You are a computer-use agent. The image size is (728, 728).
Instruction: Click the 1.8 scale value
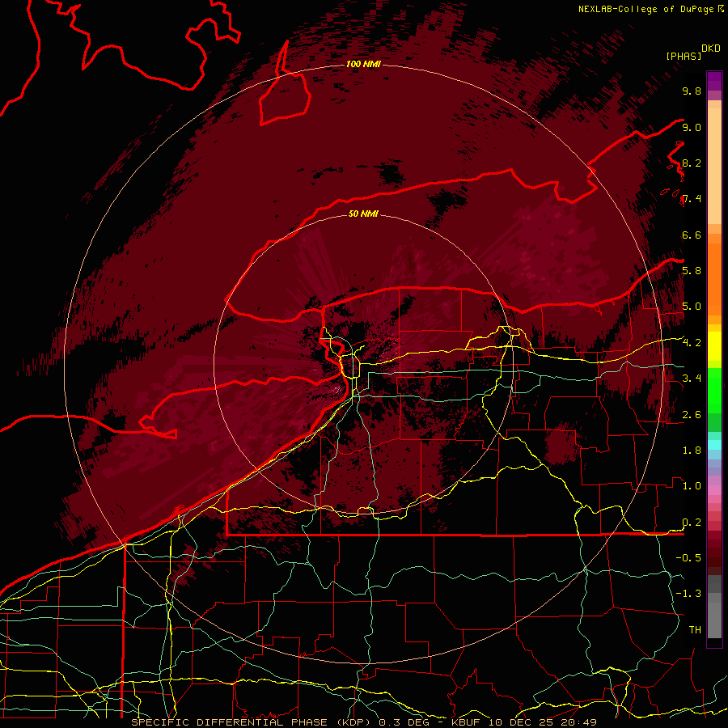(x=692, y=451)
